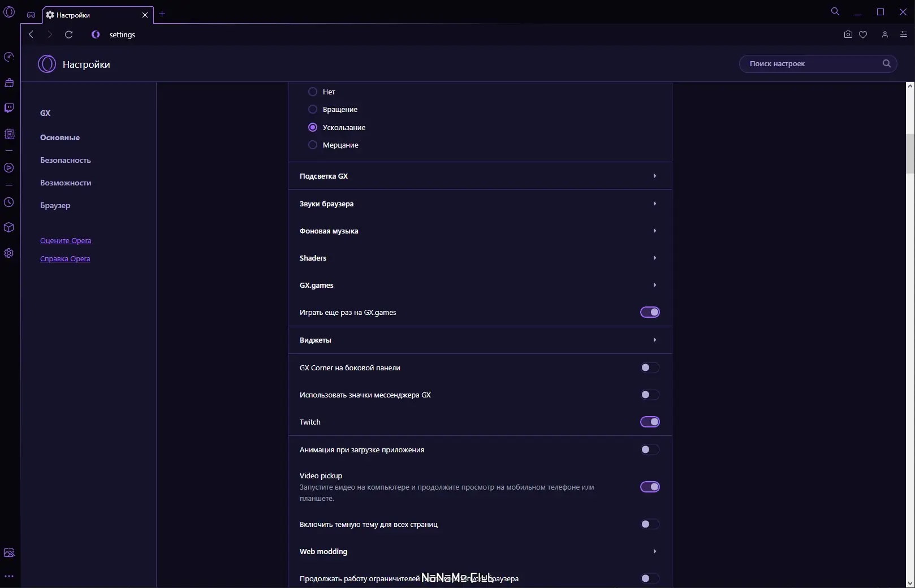Click the Оцените Opera link

[x=66, y=241]
